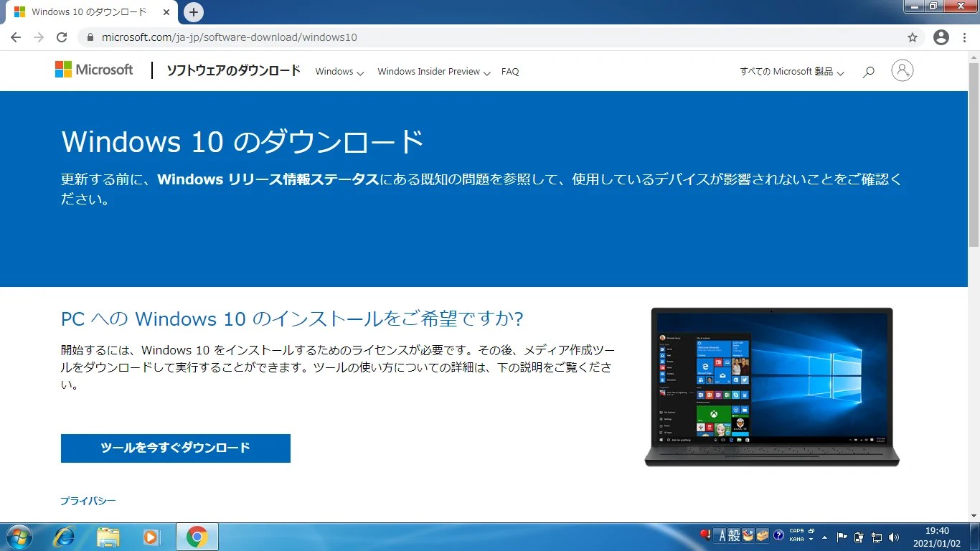Screen dimensions: 980x551
Task: Click the IME 般 conversion mode icon
Action: pos(734,535)
